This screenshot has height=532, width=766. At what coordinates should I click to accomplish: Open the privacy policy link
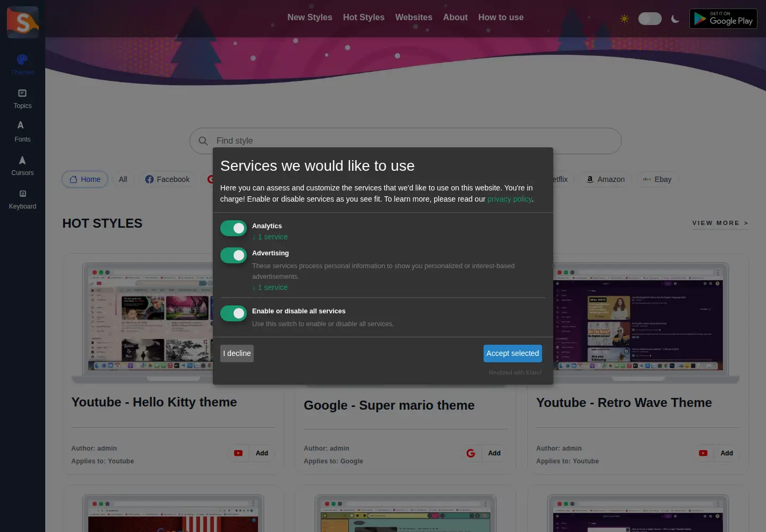[510, 199]
